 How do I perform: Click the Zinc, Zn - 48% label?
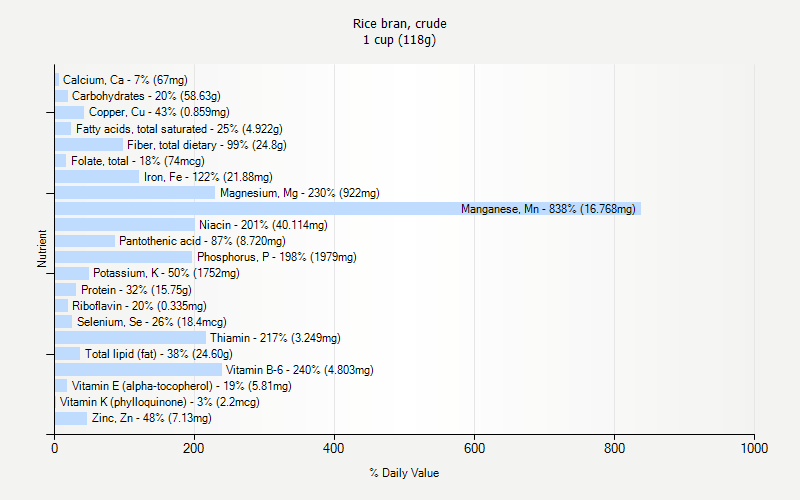tap(152, 418)
